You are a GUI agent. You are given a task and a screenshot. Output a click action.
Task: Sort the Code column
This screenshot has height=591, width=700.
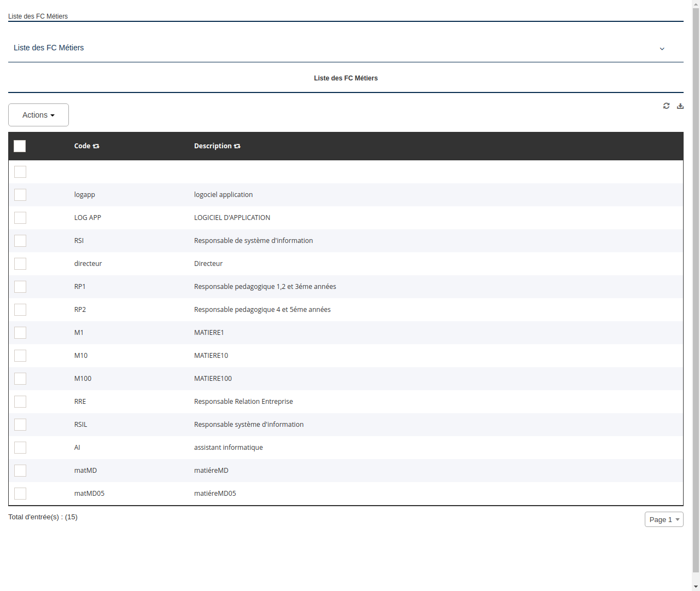(x=96, y=146)
